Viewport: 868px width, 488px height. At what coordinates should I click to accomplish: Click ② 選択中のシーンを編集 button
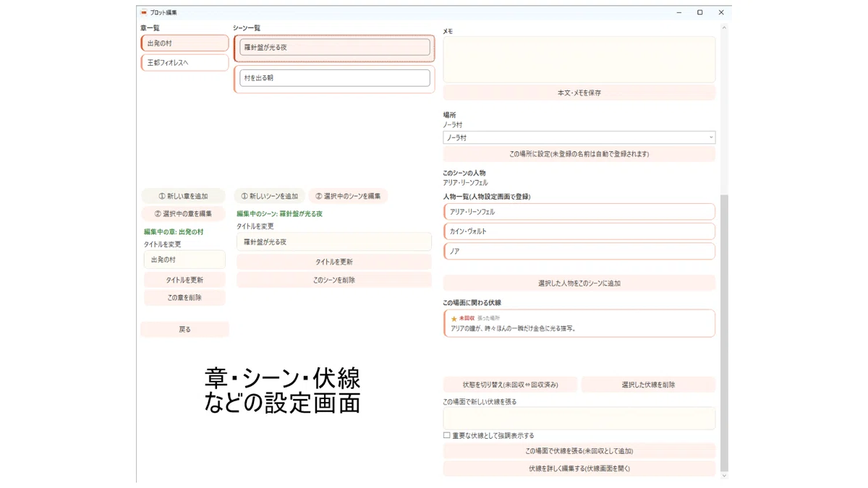348,196
